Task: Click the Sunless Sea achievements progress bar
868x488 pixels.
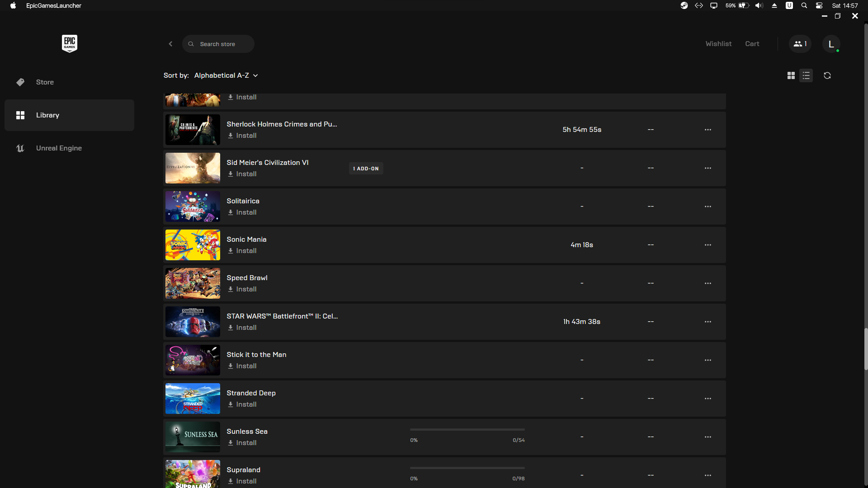Action: pyautogui.click(x=467, y=430)
